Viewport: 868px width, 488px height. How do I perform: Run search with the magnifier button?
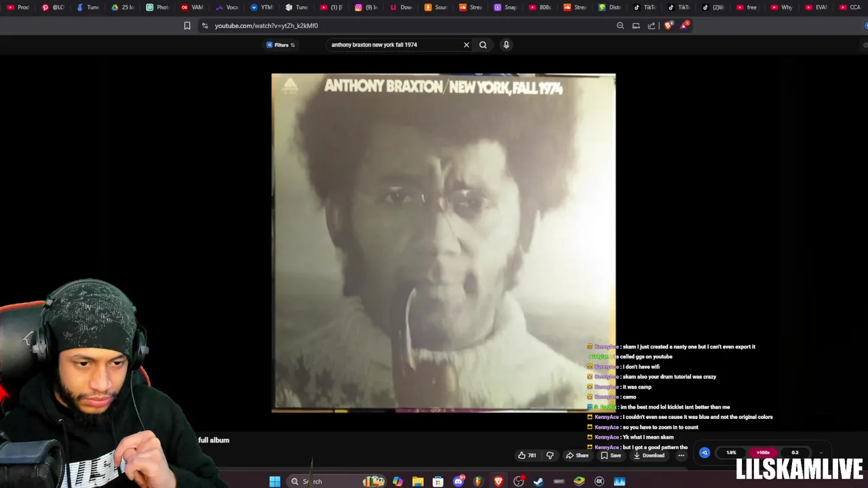pyautogui.click(x=483, y=45)
